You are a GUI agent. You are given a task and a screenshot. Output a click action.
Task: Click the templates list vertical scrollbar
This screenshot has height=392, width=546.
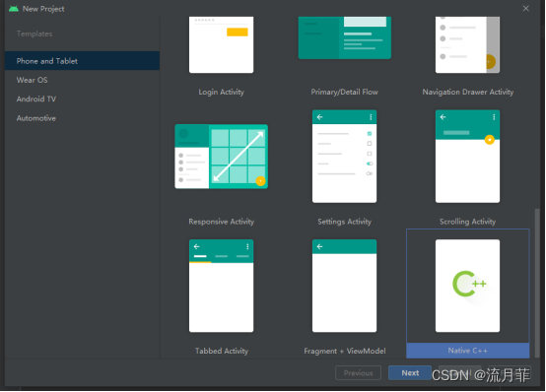point(537,283)
